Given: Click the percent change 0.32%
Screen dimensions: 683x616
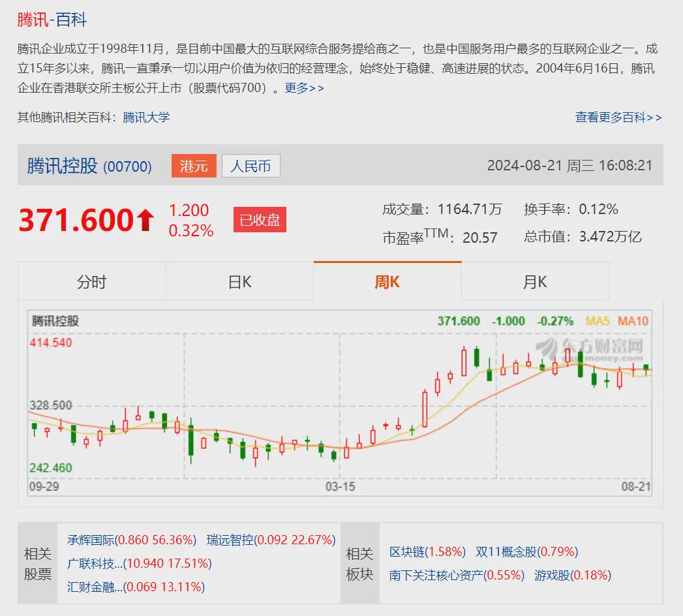Looking at the screenshot, I should pyautogui.click(x=190, y=230).
